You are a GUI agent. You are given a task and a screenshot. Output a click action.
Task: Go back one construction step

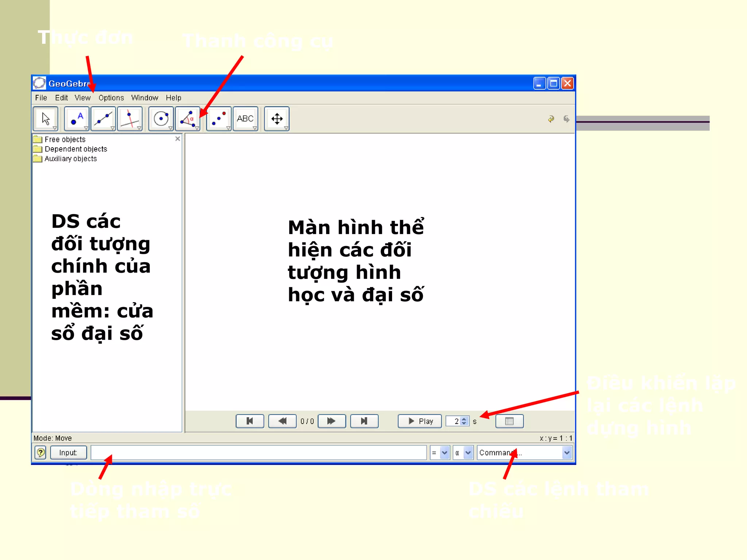coord(282,421)
